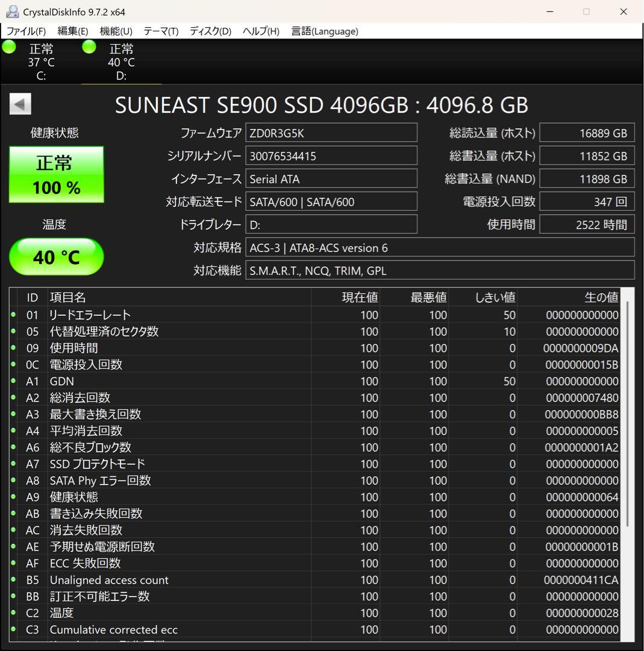Image resolution: width=644 pixels, height=651 pixels.
Task: Open the 言語(Language) menu
Action: click(x=325, y=31)
